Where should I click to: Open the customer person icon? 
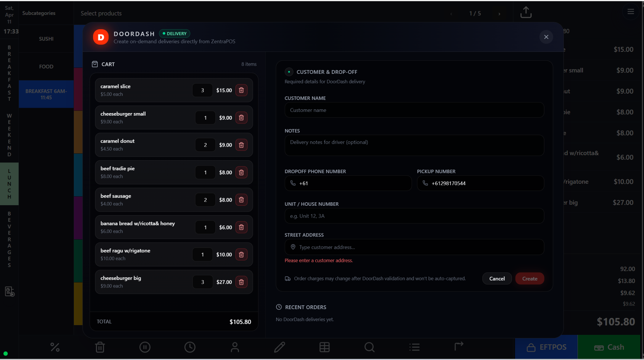coord(235,347)
